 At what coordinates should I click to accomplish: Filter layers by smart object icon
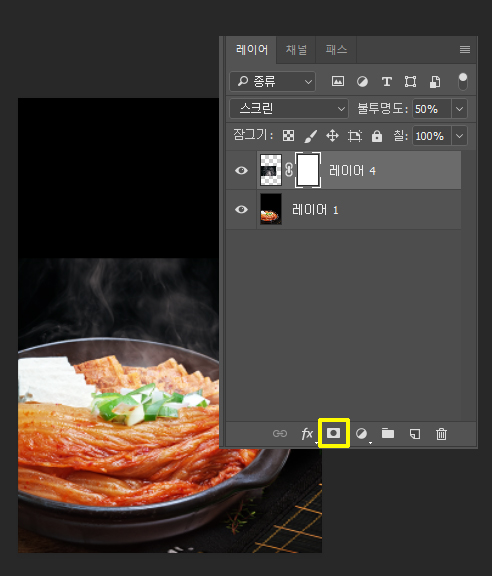click(435, 82)
